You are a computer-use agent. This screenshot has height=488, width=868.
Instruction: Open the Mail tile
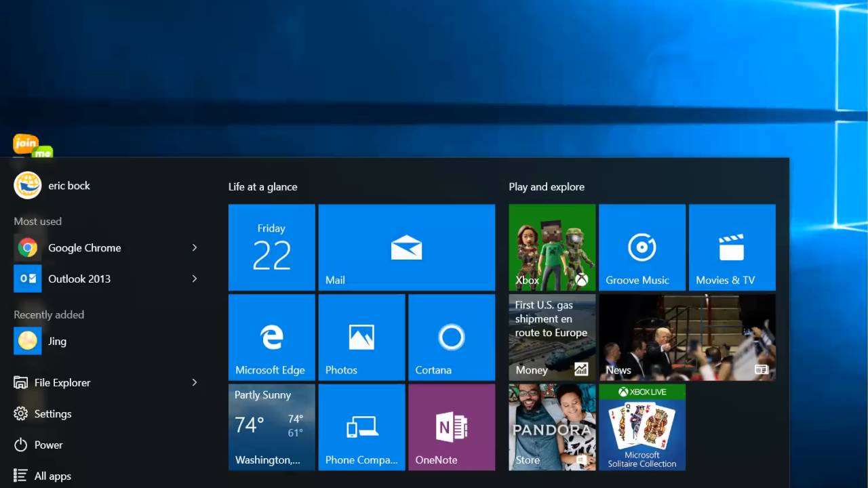(x=406, y=247)
